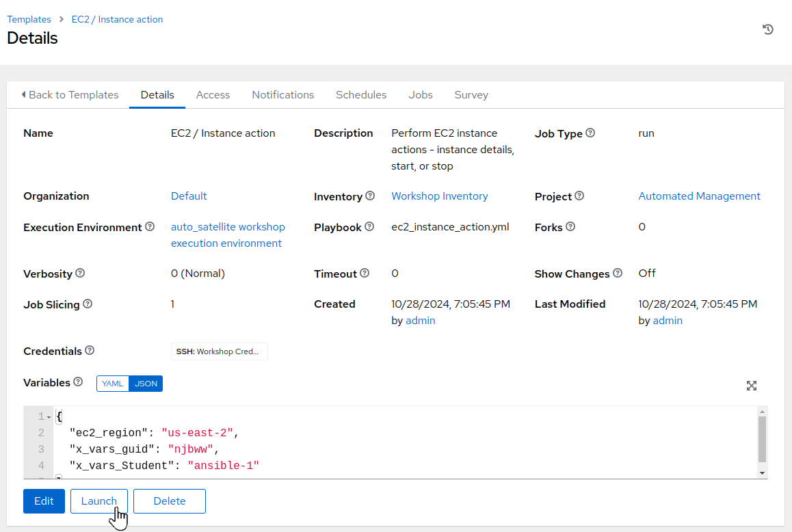Click the SSH Workshop Cred chip

coord(220,351)
